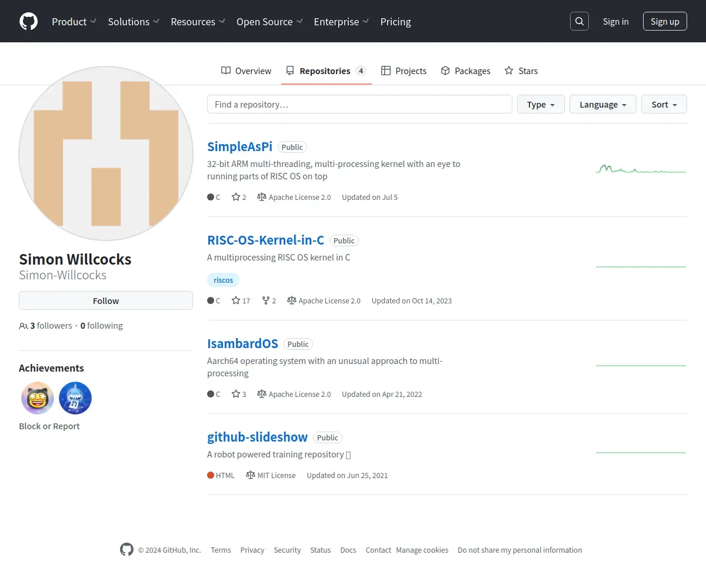Open the SimpleAsPi repository

(240, 146)
